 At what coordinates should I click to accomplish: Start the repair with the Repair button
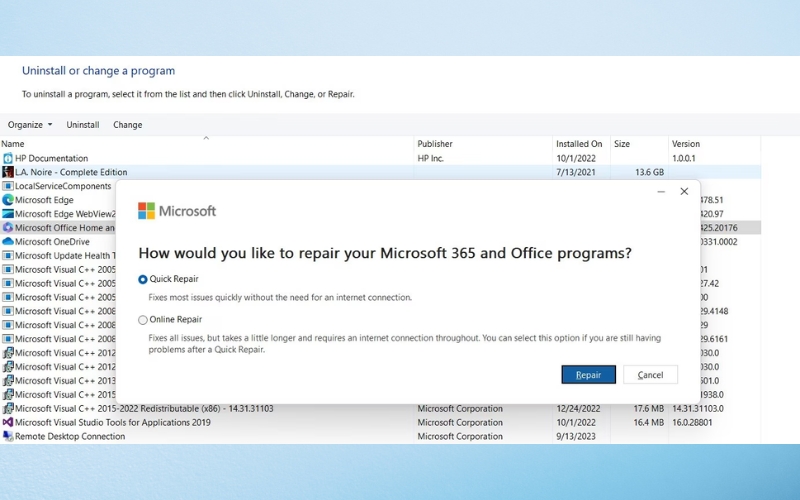pos(588,374)
